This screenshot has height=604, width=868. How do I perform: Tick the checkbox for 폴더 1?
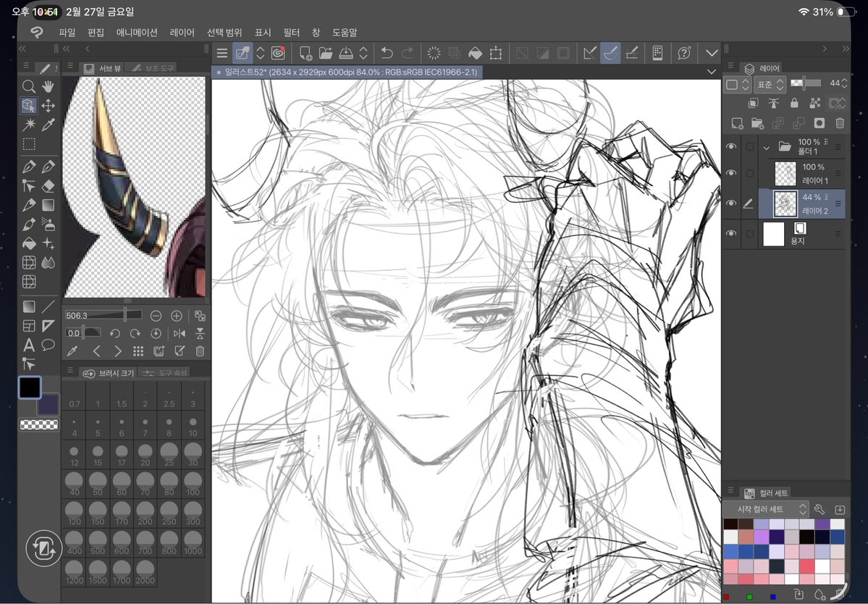coord(750,147)
